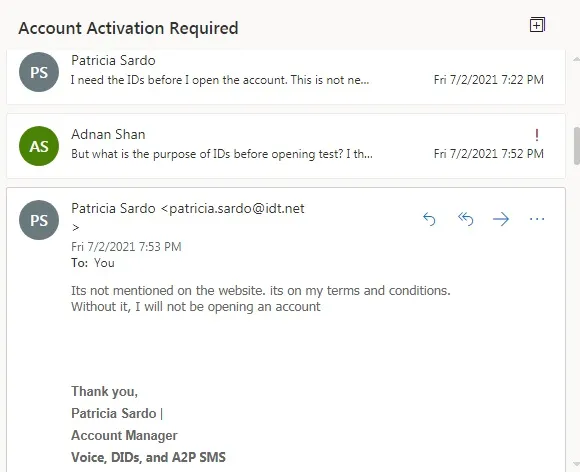Viewport: 580px width, 472px height.
Task: Expand all messages with the plus icon
Action: click(537, 25)
